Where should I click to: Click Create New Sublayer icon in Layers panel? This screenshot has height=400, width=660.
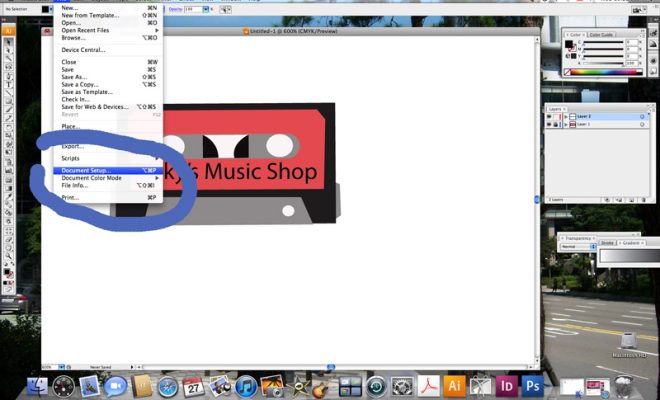pyautogui.click(x=619, y=200)
